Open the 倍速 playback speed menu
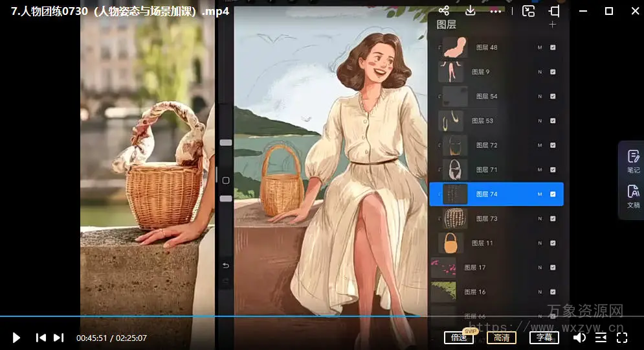Image resolution: width=644 pixels, height=350 pixels. tap(459, 338)
